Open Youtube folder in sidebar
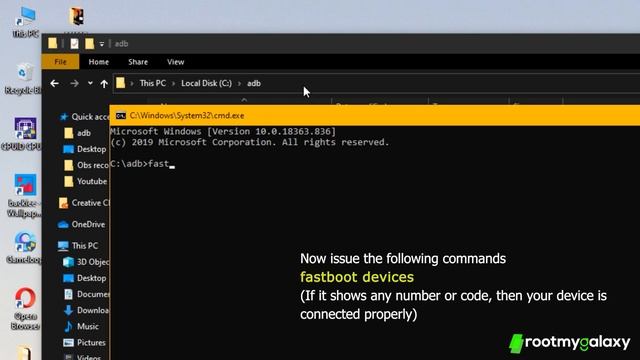This screenshot has width=640, height=360. click(85, 181)
